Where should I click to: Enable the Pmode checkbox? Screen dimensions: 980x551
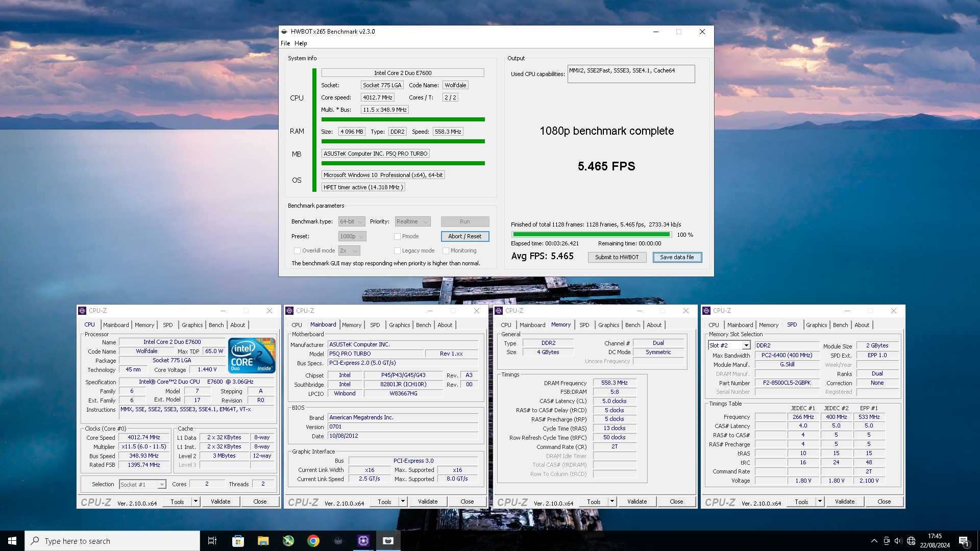397,237
